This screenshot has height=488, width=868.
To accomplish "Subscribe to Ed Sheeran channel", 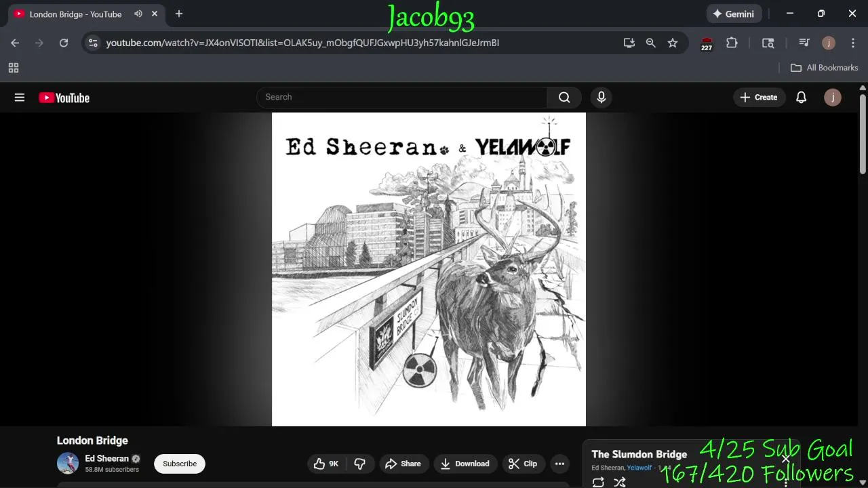I will point(180,464).
